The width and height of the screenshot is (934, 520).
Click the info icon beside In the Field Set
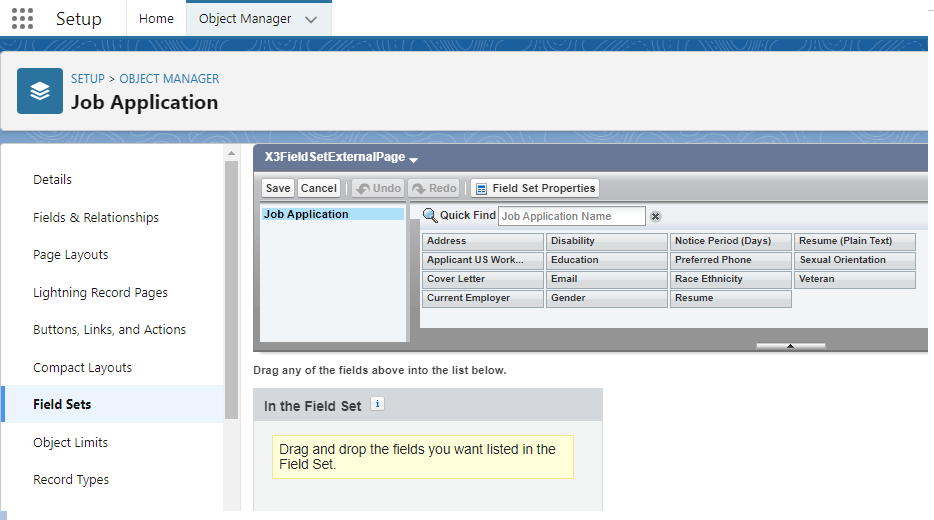click(377, 404)
